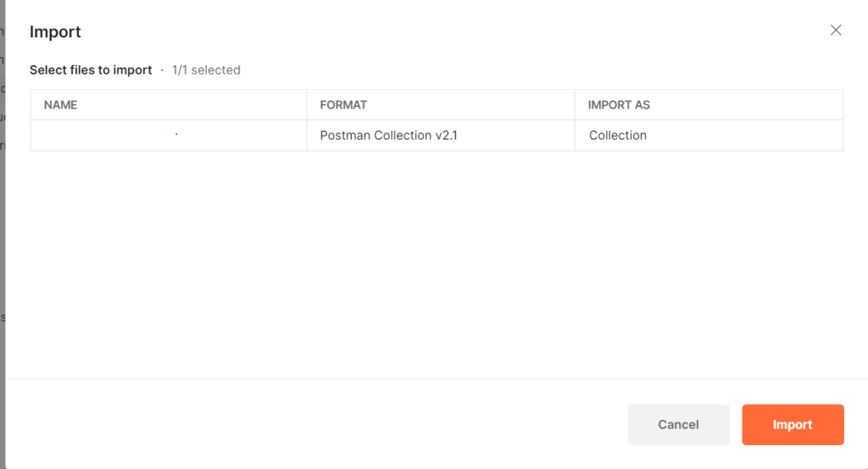
Task: Click the IMPORT AS column header
Action: tap(619, 105)
